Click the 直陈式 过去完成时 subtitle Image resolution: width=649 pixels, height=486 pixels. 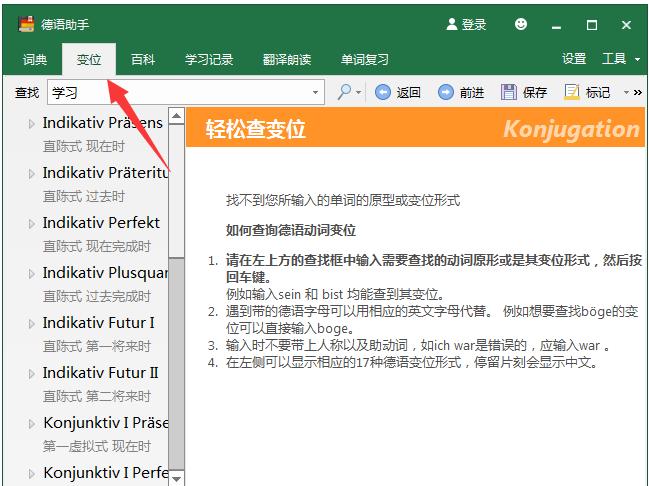97,297
